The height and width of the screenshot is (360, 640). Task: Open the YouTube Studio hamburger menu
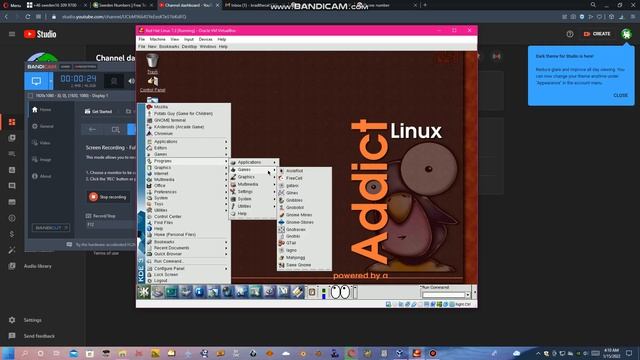point(12,34)
